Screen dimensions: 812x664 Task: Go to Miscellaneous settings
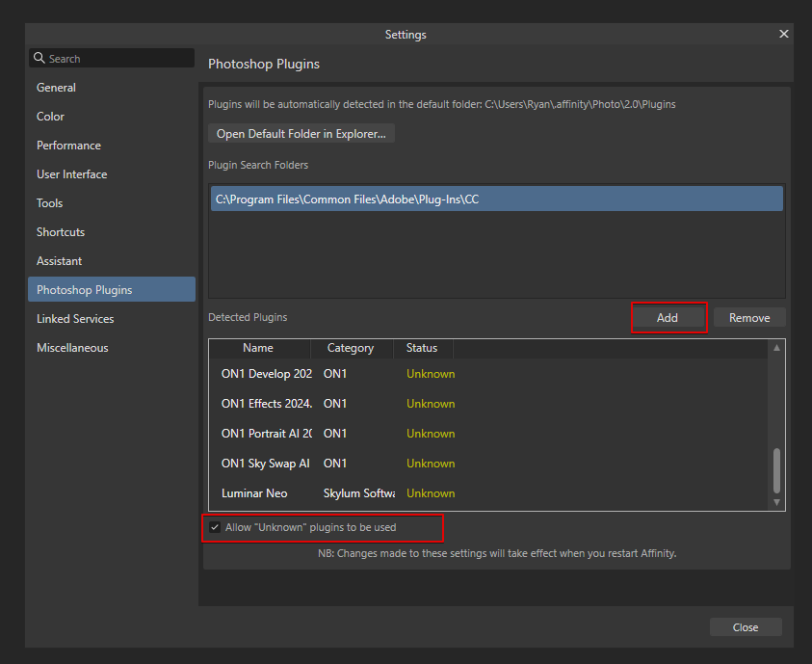tap(72, 348)
